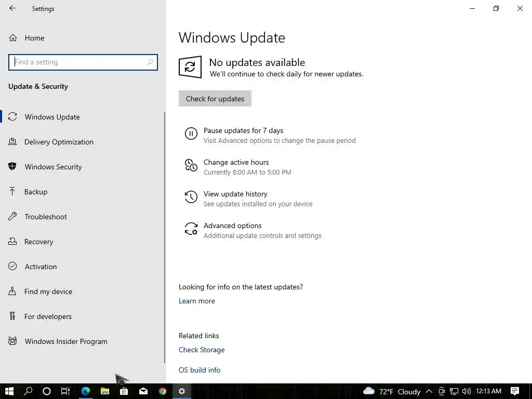The height and width of the screenshot is (399, 532).
Task: Show hidden tray icons chevron
Action: [x=429, y=391]
